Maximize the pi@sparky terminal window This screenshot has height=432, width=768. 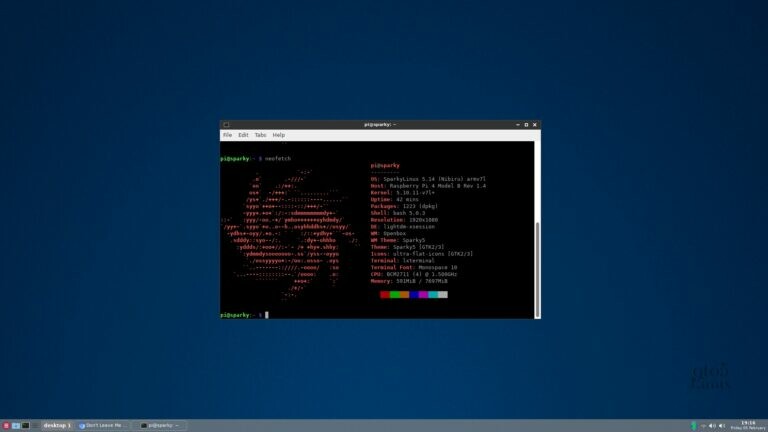tap(527, 125)
